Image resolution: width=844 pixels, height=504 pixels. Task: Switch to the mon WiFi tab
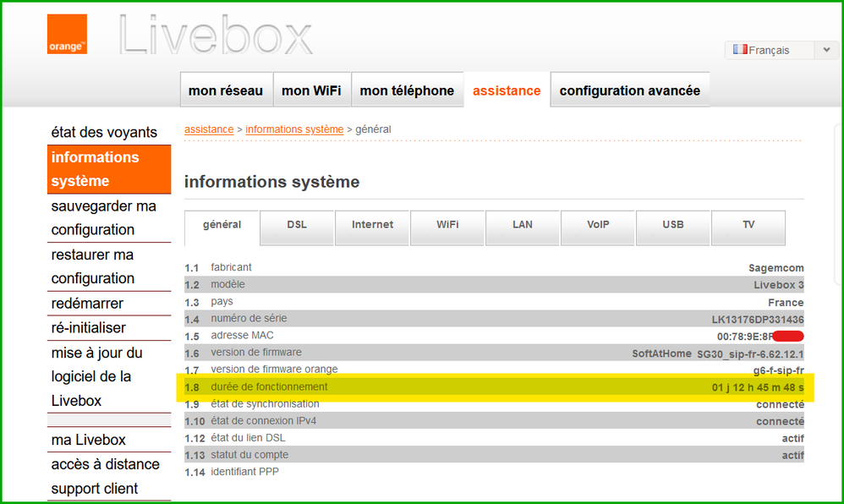coord(311,90)
